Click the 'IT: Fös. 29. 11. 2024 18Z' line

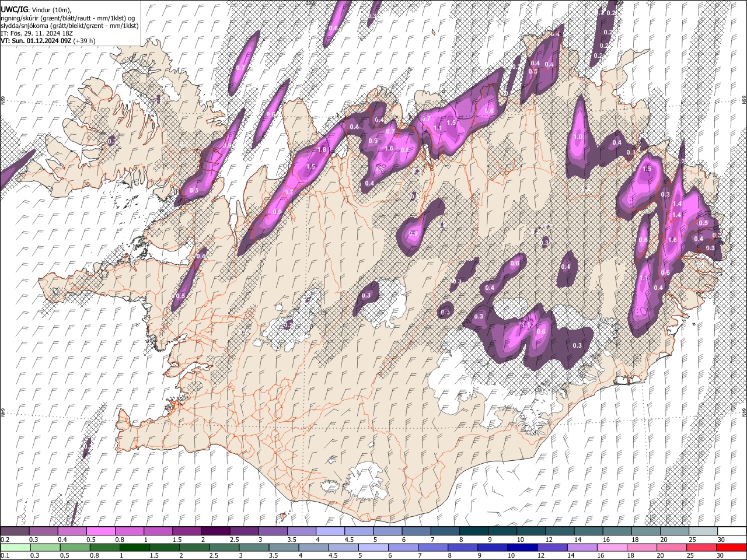pyautogui.click(x=37, y=33)
